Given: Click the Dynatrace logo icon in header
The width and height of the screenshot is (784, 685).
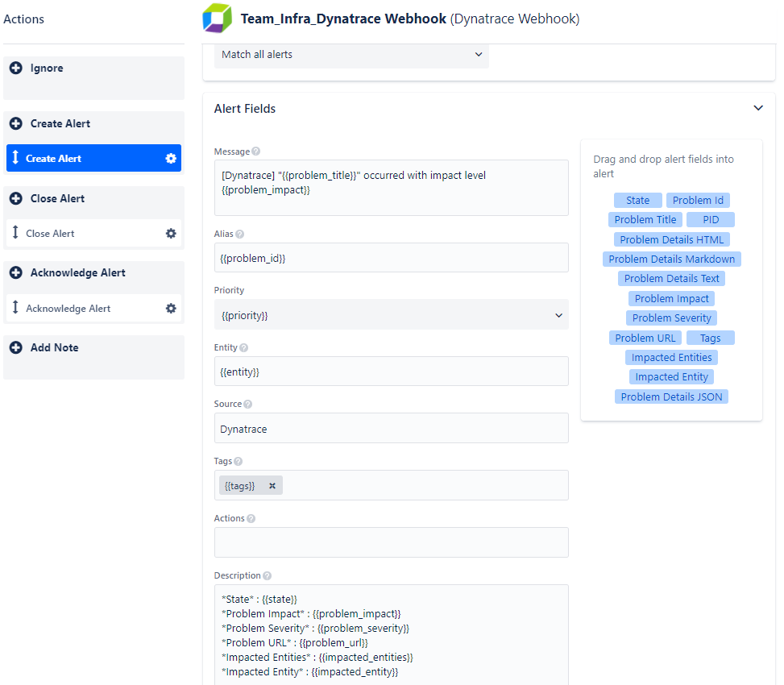Looking at the screenshot, I should click(x=217, y=19).
